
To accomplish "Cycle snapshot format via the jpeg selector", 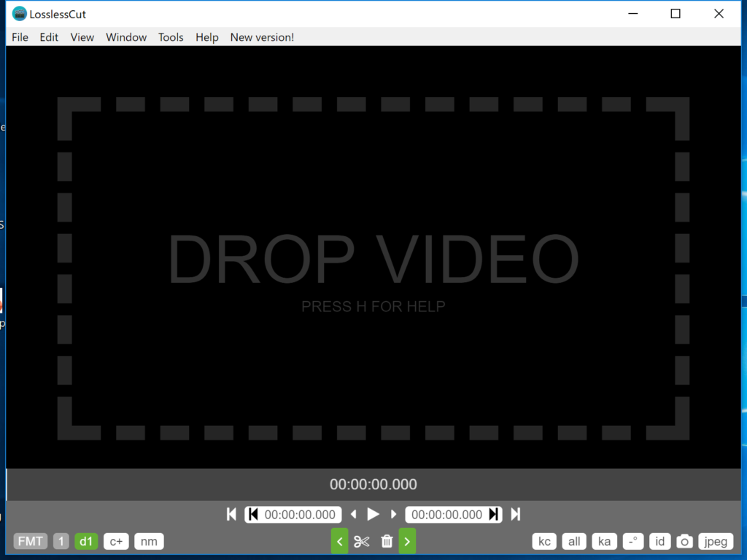I will pos(716,542).
